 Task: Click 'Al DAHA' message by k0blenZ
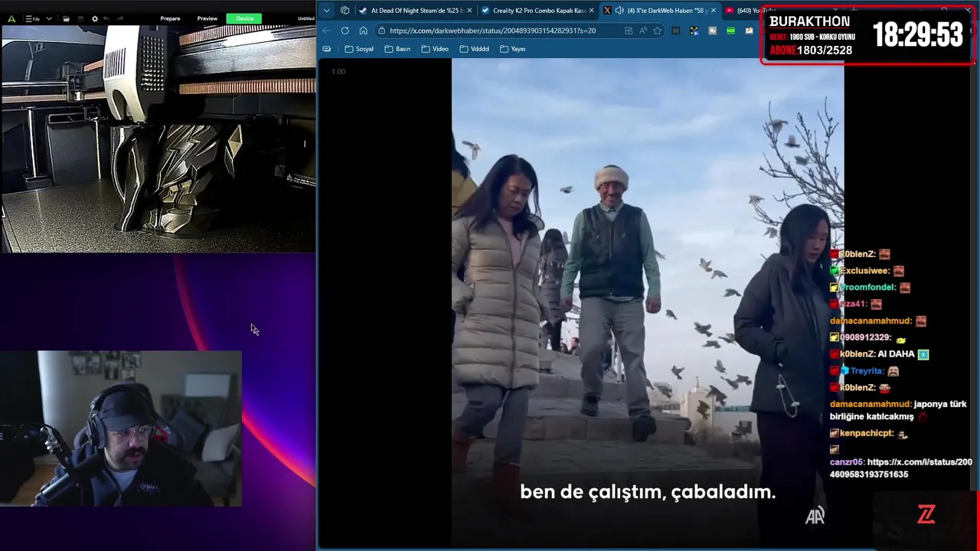[897, 354]
